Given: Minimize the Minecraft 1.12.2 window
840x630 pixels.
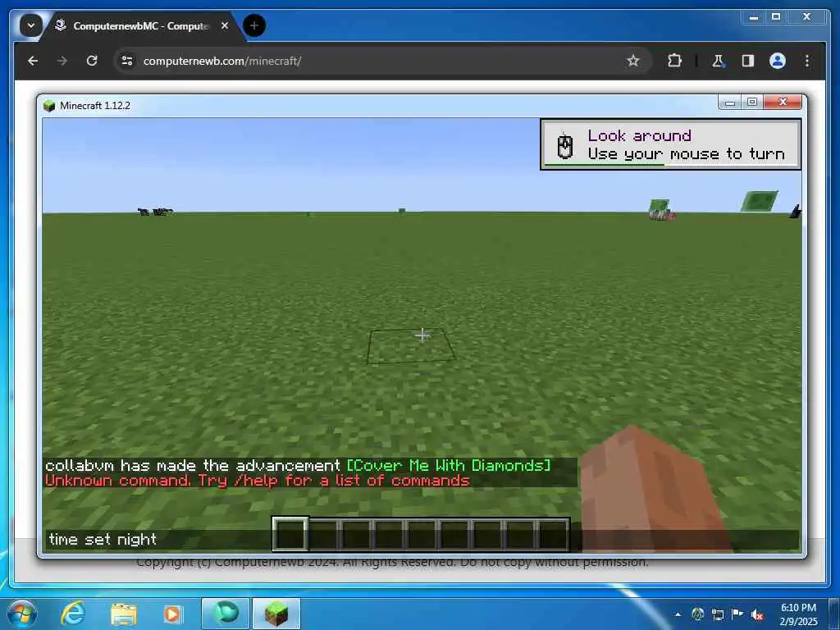Looking at the screenshot, I should (x=729, y=102).
